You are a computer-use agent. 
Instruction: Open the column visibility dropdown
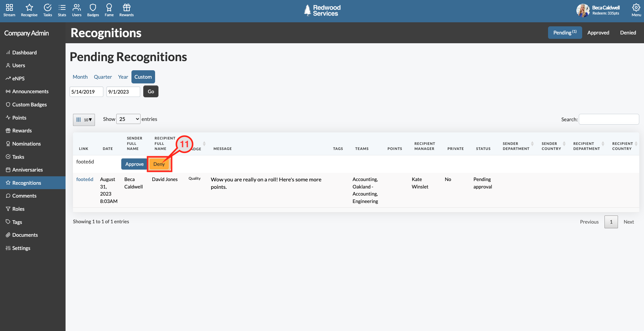tap(83, 120)
